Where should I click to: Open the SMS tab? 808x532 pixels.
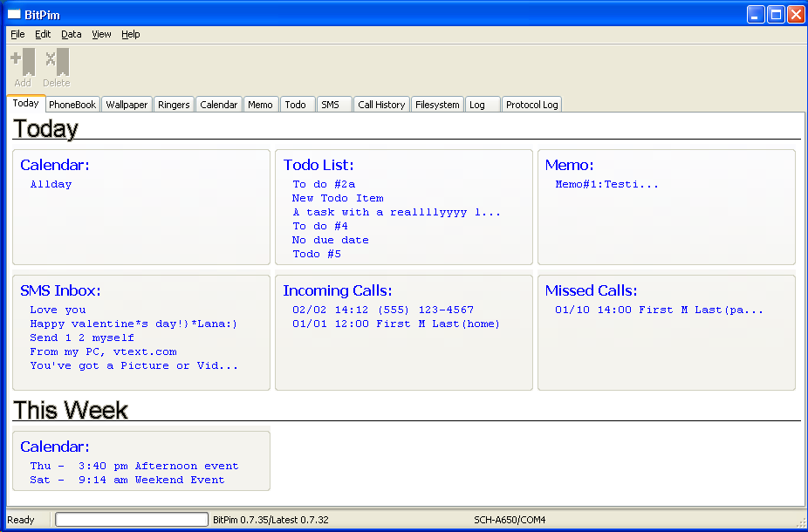334,105
